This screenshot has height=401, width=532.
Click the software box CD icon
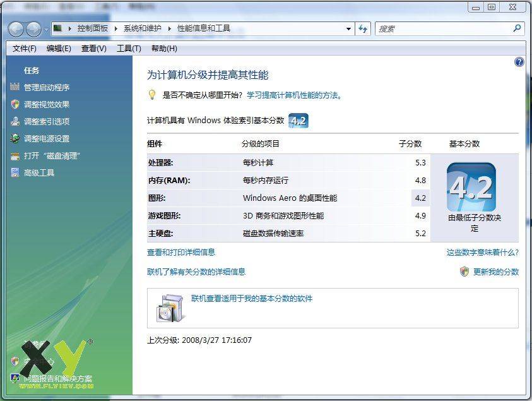[x=170, y=308]
